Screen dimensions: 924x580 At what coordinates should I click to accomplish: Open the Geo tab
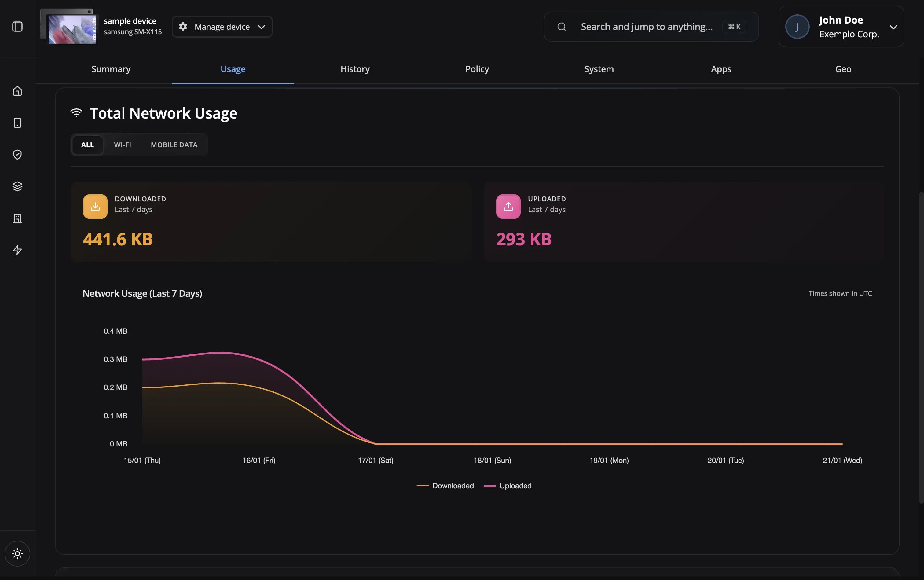(842, 69)
